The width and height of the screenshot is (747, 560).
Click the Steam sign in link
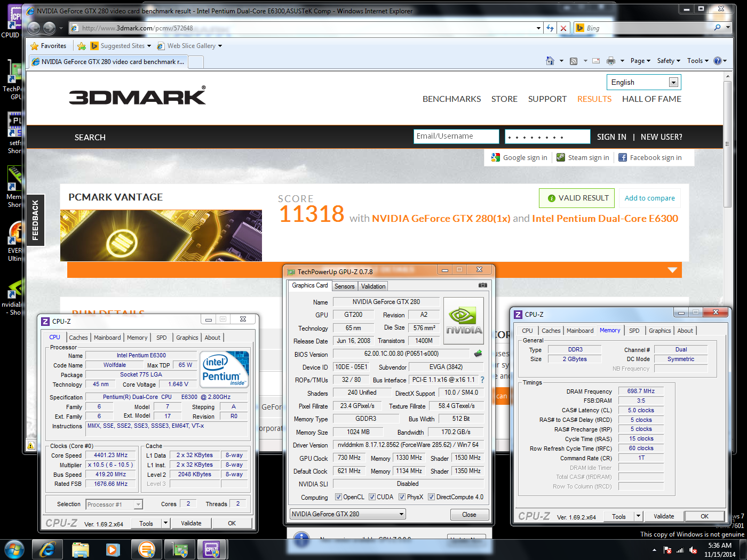583,157
